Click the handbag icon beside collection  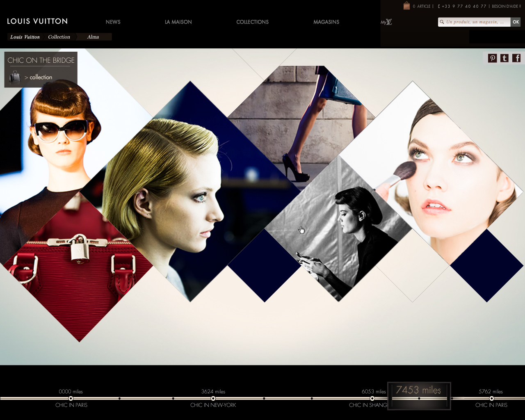15,77
